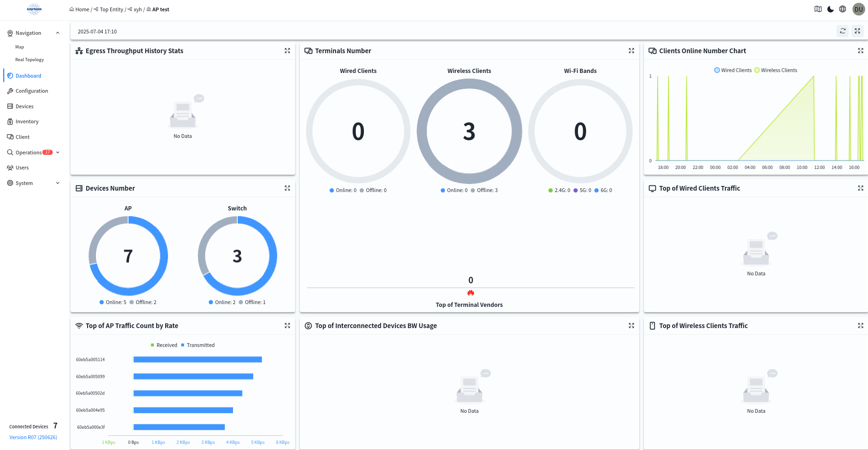Expand the Devices Number panel

287,188
